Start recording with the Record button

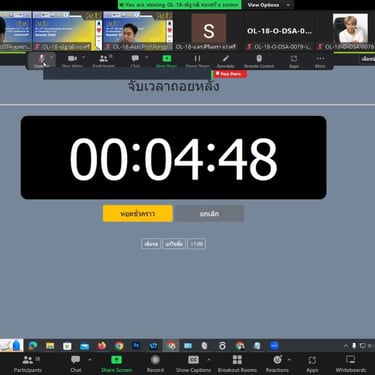tap(155, 364)
